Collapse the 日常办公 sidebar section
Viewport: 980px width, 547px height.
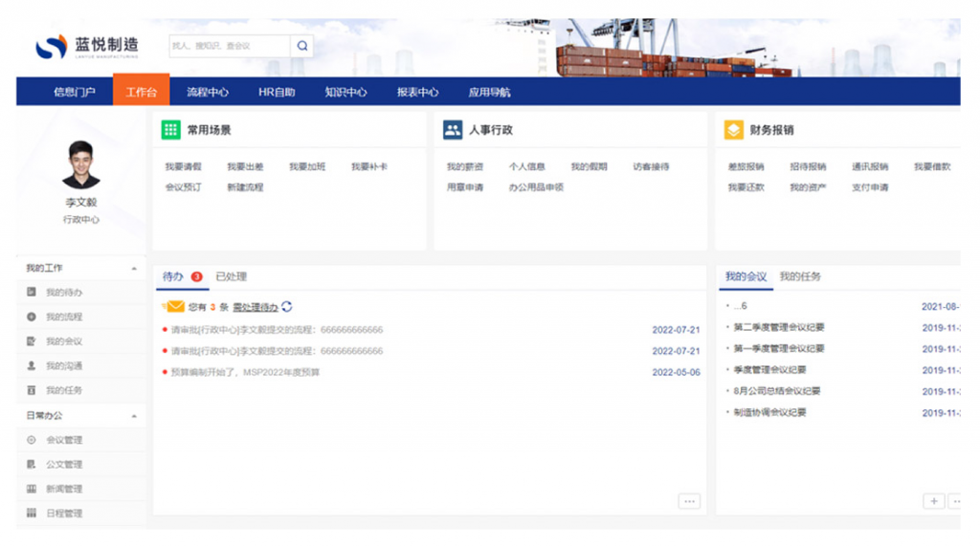pos(134,416)
